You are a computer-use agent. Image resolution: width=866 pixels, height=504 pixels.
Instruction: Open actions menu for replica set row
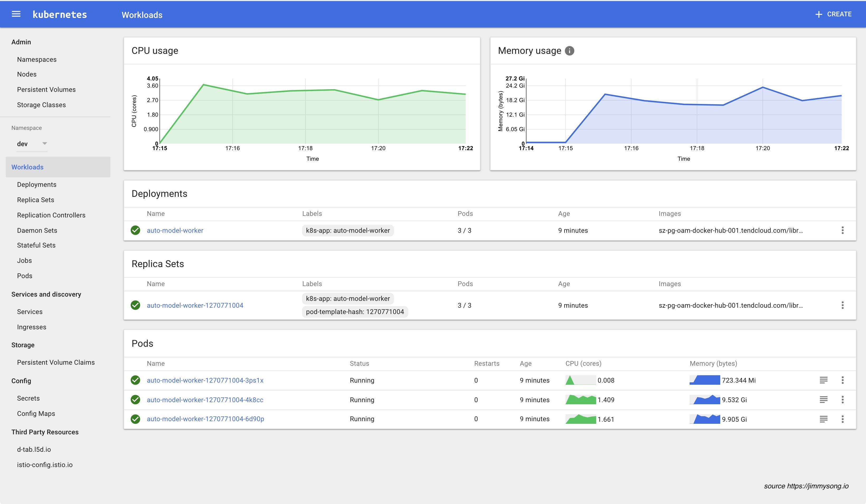[x=842, y=305]
